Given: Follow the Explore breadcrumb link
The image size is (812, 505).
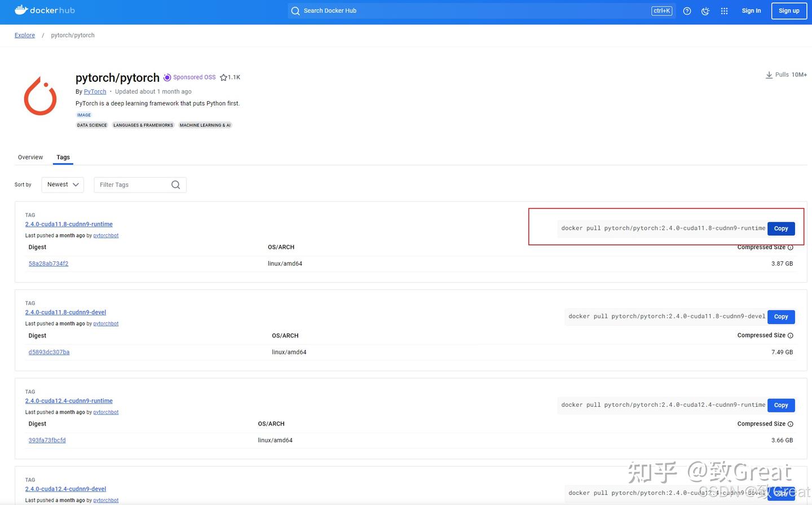Looking at the screenshot, I should click(x=25, y=36).
